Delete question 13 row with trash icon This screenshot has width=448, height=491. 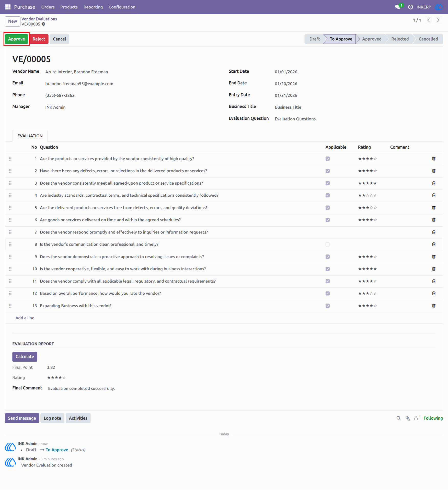434,306
